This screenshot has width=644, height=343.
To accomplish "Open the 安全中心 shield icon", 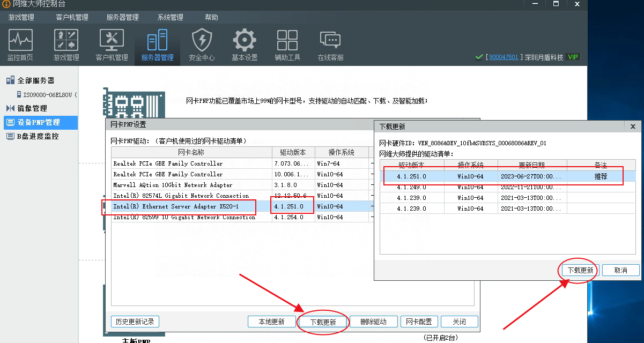I will (x=202, y=45).
